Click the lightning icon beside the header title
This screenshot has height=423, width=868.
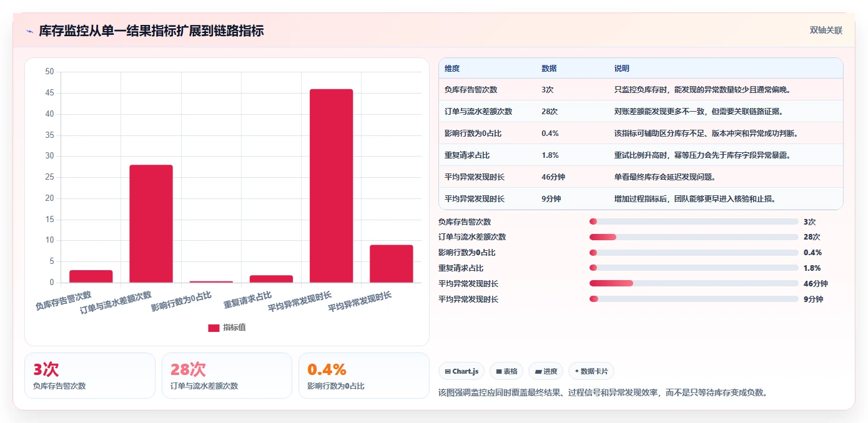(x=29, y=31)
